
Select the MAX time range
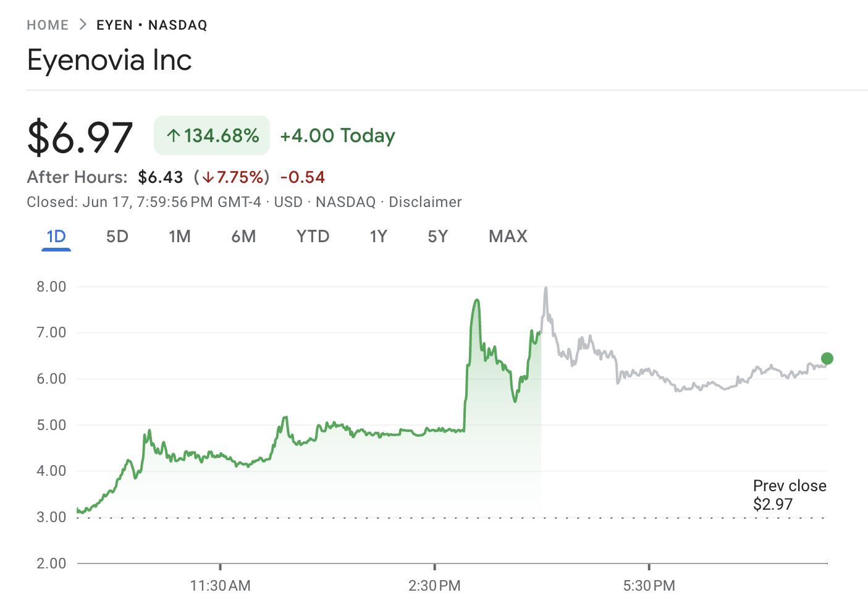point(508,236)
